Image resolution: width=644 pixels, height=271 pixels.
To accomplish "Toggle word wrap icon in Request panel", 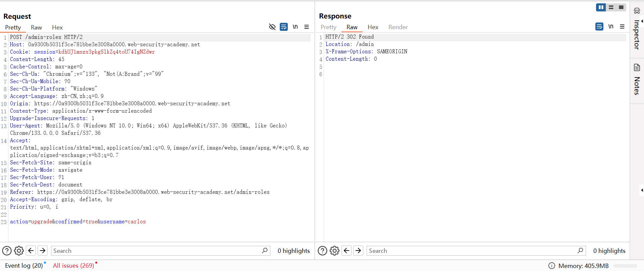I will click(284, 27).
